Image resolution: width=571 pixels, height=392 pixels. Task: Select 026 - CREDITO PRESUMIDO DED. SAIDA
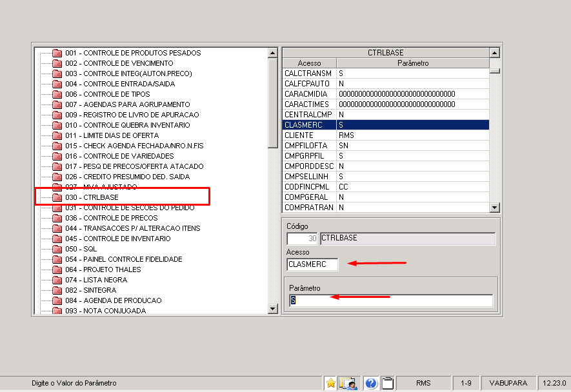[128, 177]
